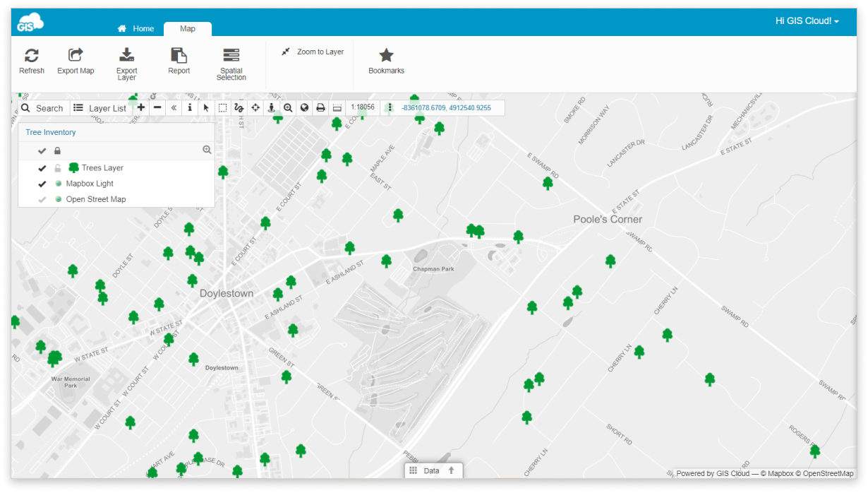Switch to the Map tab
Viewport: 868px width, 493px height.
186,28
